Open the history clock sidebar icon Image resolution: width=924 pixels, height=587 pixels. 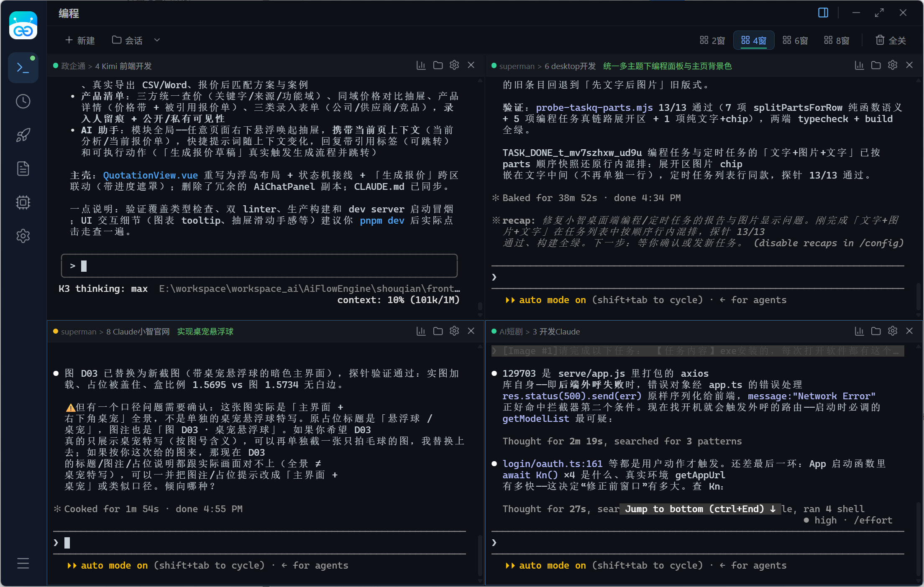tap(23, 102)
